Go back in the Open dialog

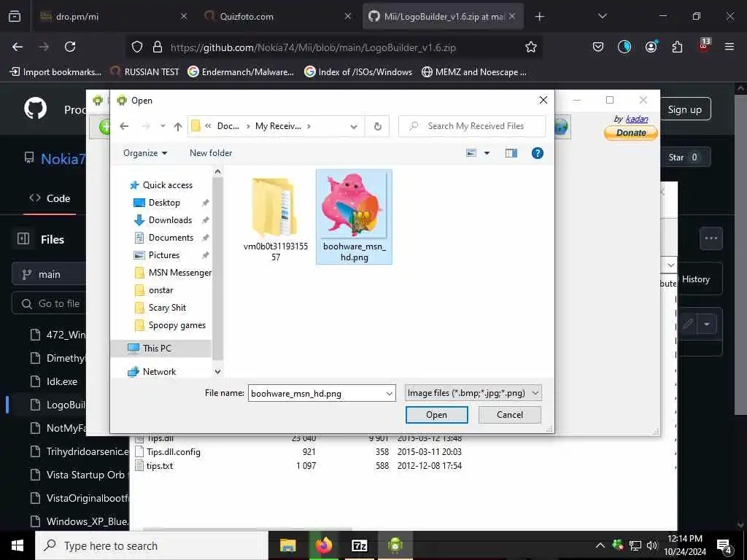(124, 126)
